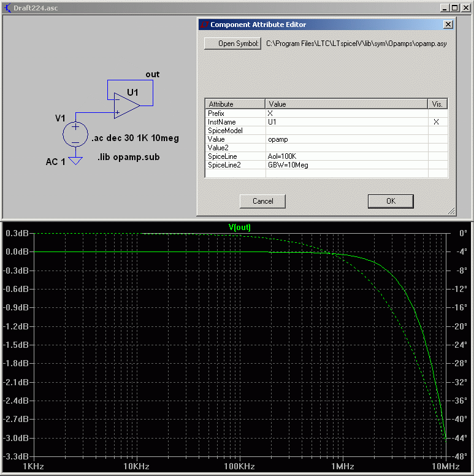The height and width of the screenshot is (476, 474).
Task: Confirm attributes with the OK button
Action: coord(391,201)
